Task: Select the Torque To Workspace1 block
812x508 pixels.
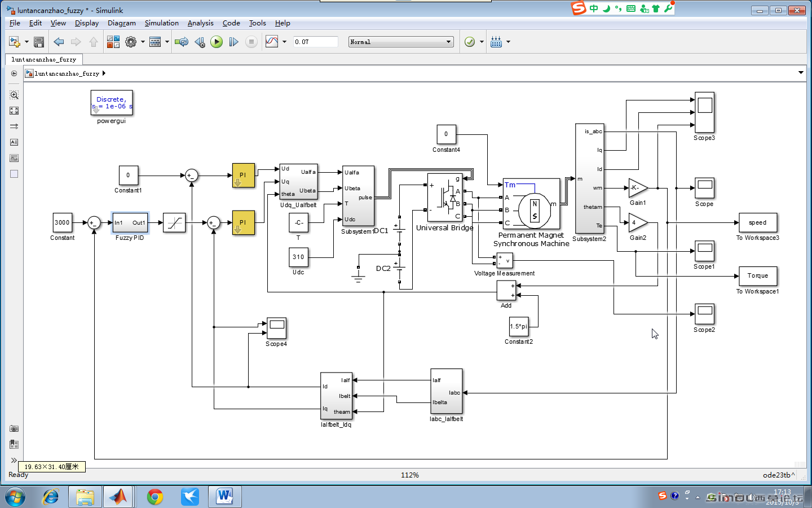Action: tap(758, 276)
